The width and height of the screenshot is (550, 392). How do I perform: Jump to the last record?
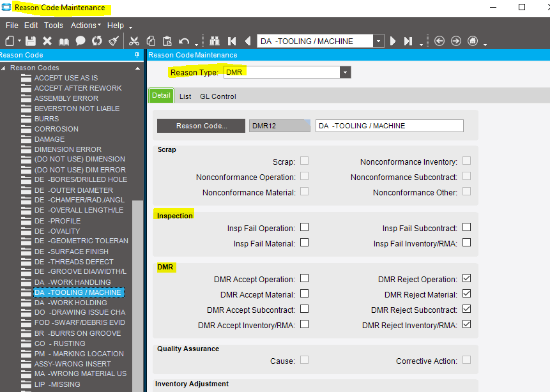[x=408, y=41]
